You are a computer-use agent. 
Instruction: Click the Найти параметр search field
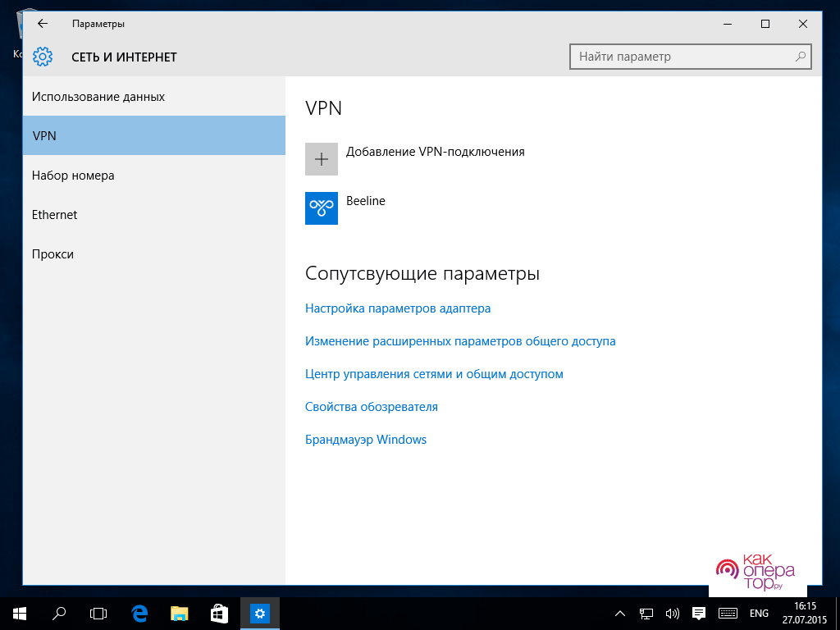point(681,57)
